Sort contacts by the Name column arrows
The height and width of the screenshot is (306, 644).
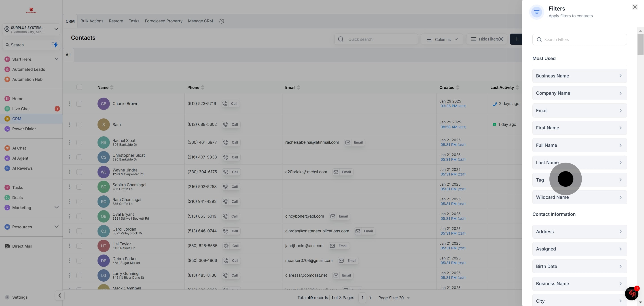click(112, 87)
